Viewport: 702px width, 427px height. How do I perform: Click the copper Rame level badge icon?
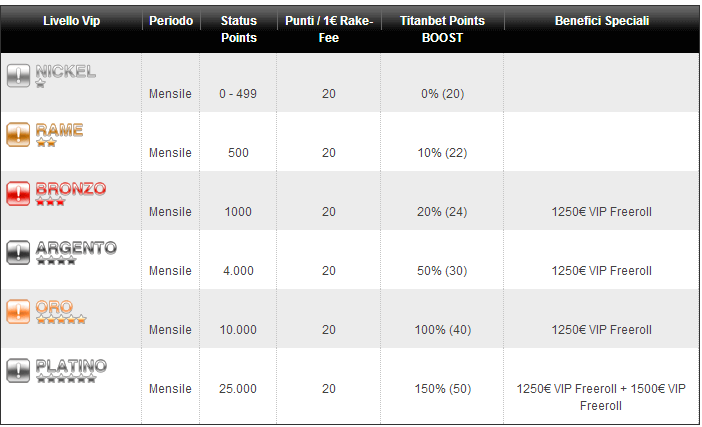point(18,135)
